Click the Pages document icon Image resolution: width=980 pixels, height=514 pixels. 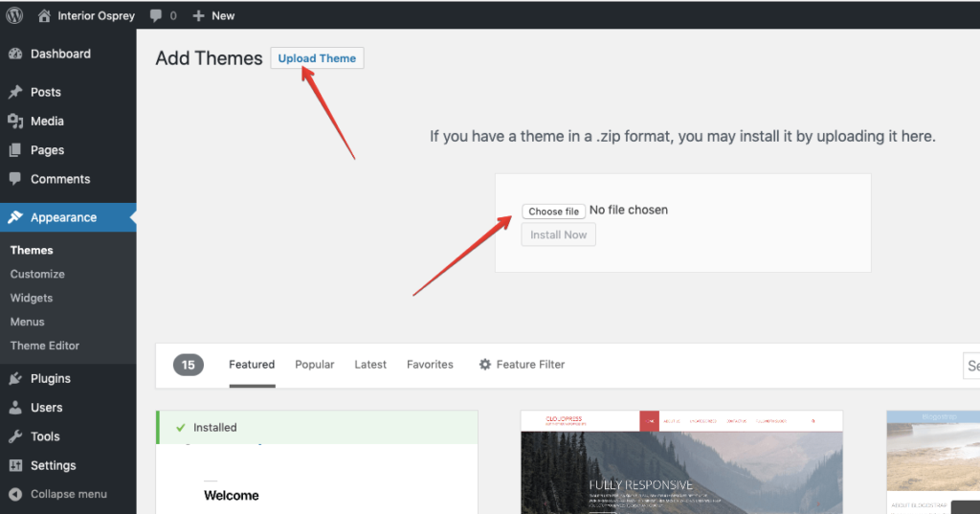pos(15,150)
